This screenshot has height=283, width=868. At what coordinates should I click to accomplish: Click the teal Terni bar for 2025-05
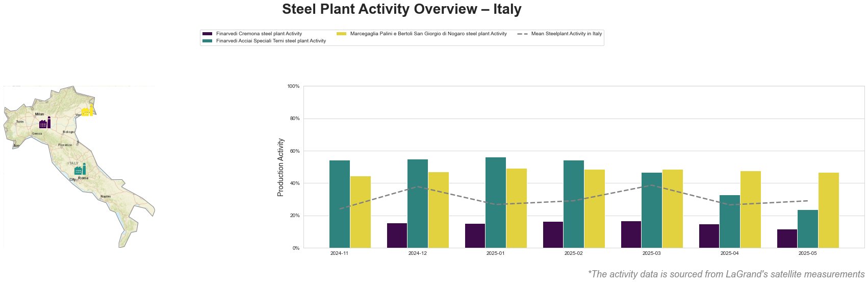[808, 229]
